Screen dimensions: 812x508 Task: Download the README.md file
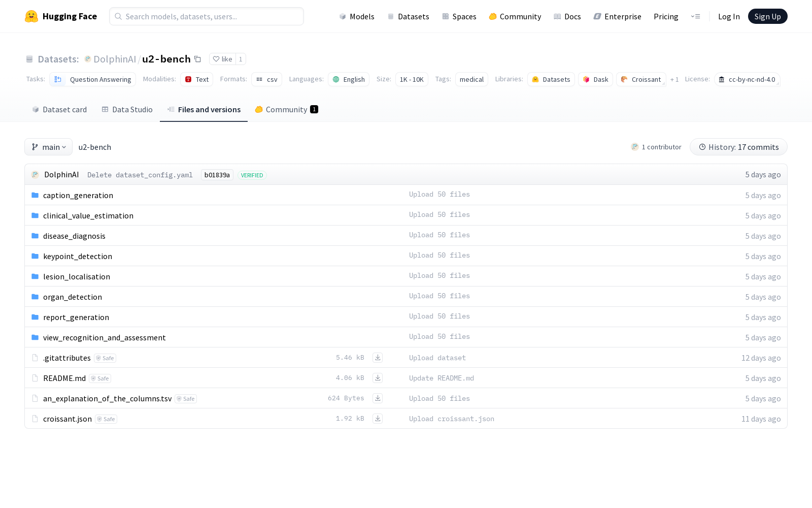tap(378, 378)
